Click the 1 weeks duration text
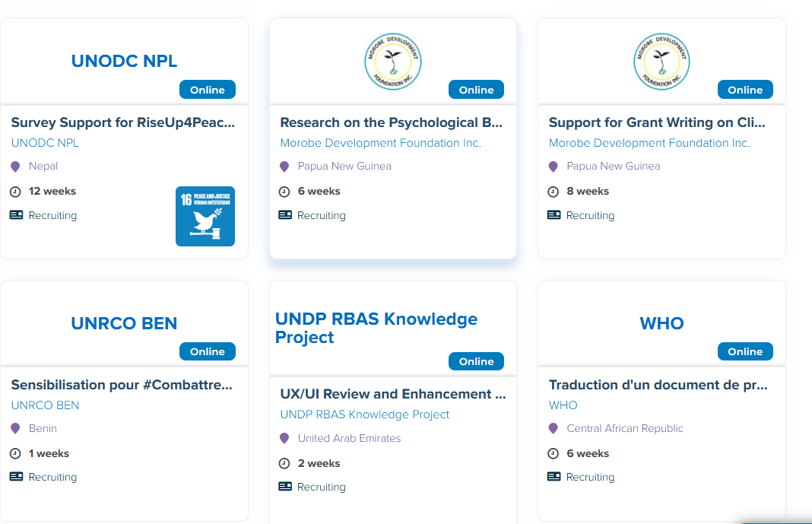The height and width of the screenshot is (524, 812). 49,453
